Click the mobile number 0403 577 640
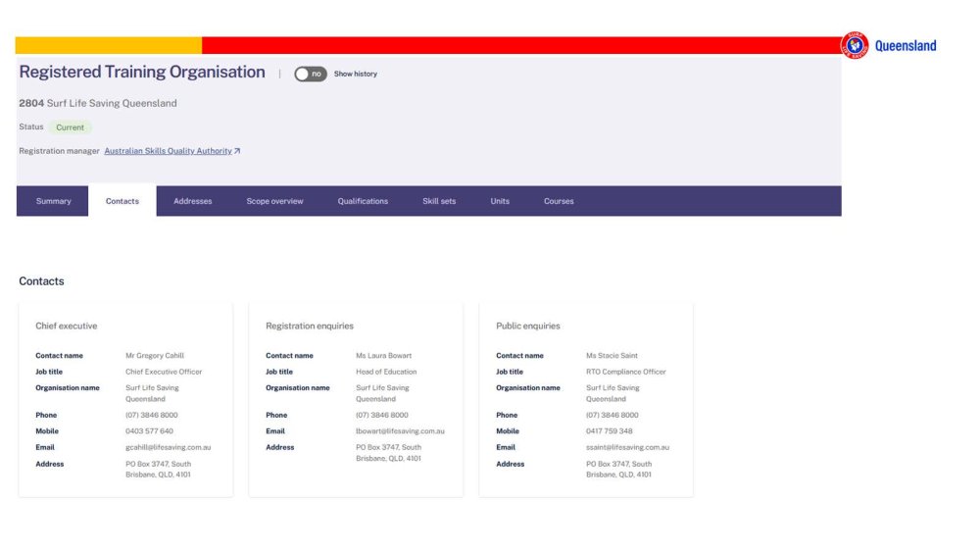The image size is (980, 552). 149,431
